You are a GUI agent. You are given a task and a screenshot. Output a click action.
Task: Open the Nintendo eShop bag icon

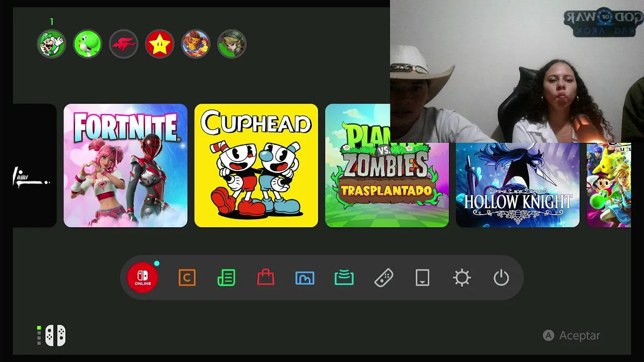point(266,278)
